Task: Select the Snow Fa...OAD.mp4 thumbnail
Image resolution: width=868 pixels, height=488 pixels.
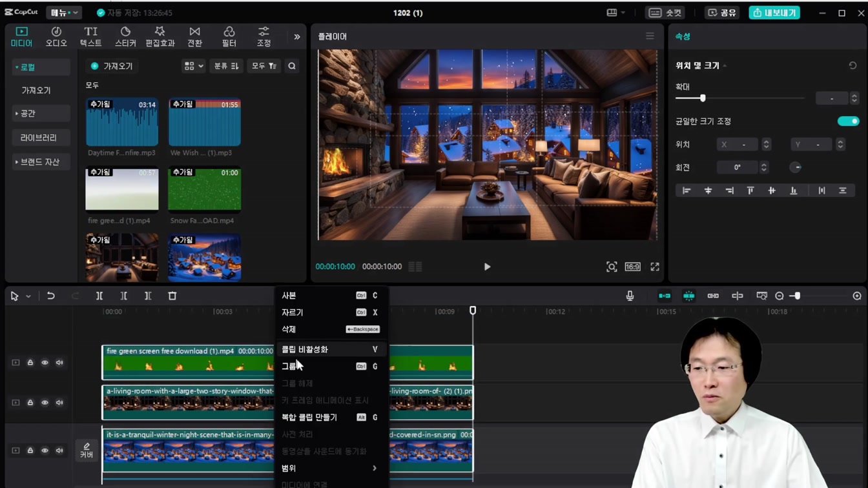Action: pos(205,190)
